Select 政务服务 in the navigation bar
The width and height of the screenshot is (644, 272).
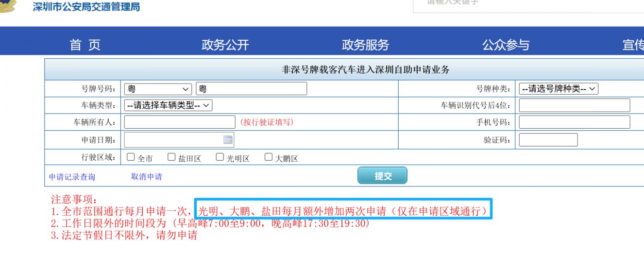365,45
